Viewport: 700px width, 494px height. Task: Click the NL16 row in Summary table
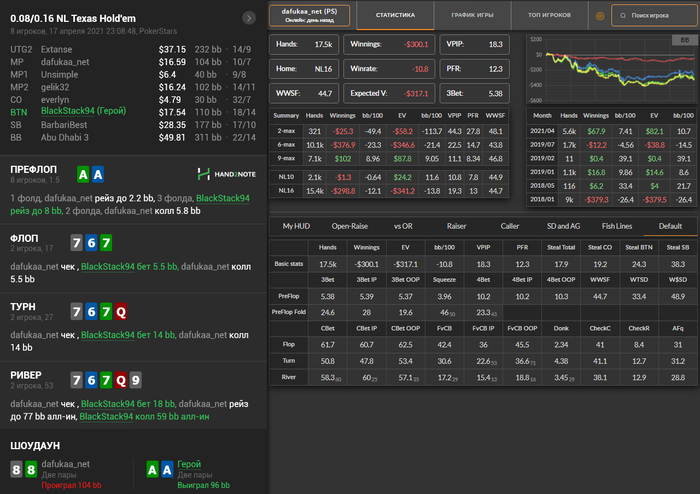pyautogui.click(x=389, y=191)
